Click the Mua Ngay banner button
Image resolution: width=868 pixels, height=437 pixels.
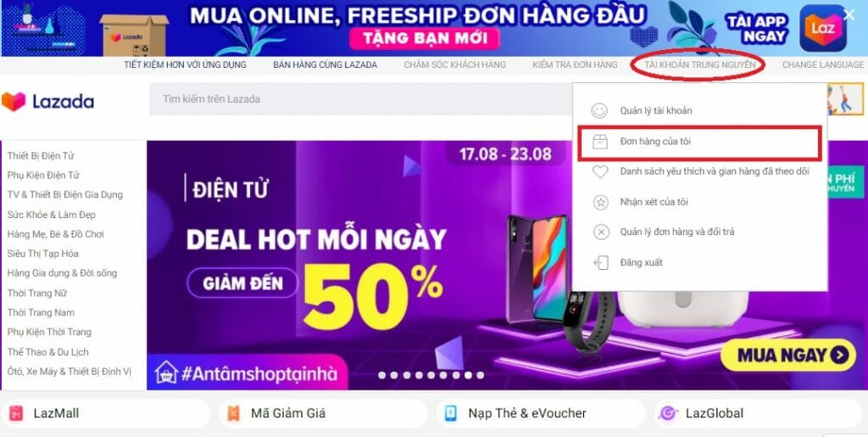pos(788,355)
